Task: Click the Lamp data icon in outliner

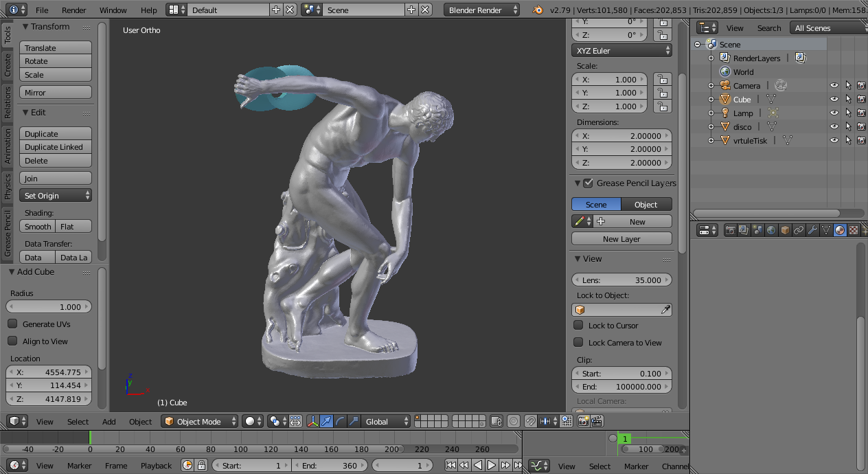Action: 773,113
